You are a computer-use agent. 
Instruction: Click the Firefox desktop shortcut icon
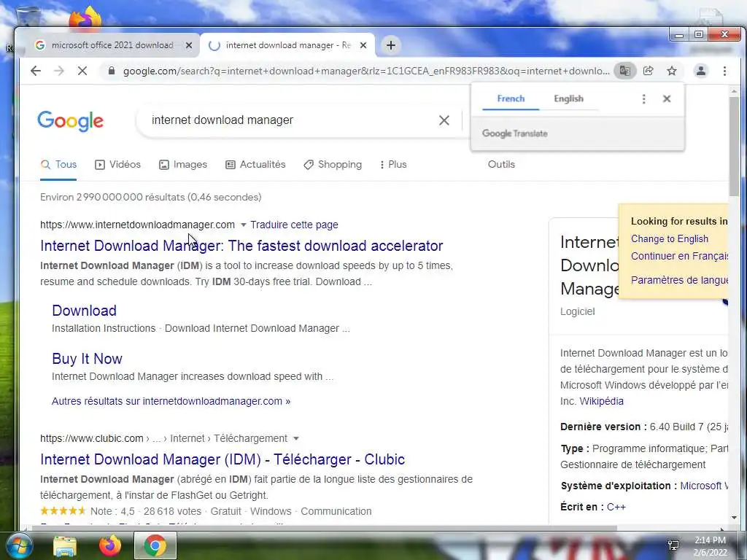(85, 18)
